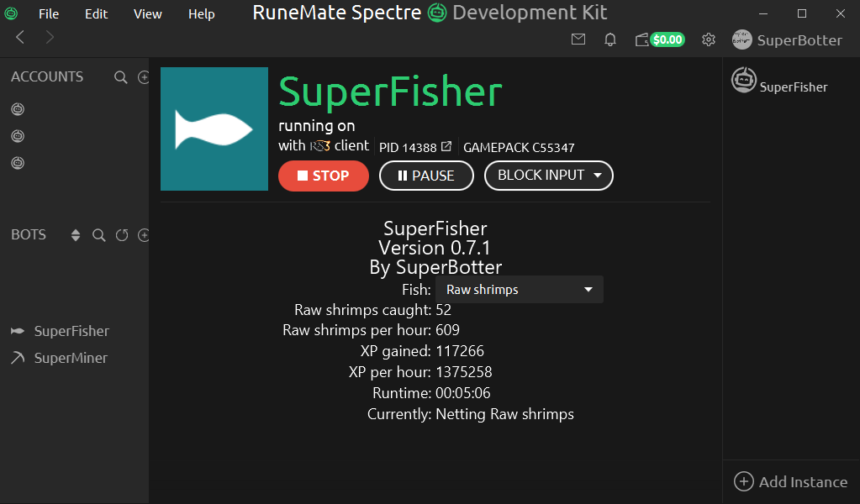Search accounts with the magnifier icon

(121, 77)
